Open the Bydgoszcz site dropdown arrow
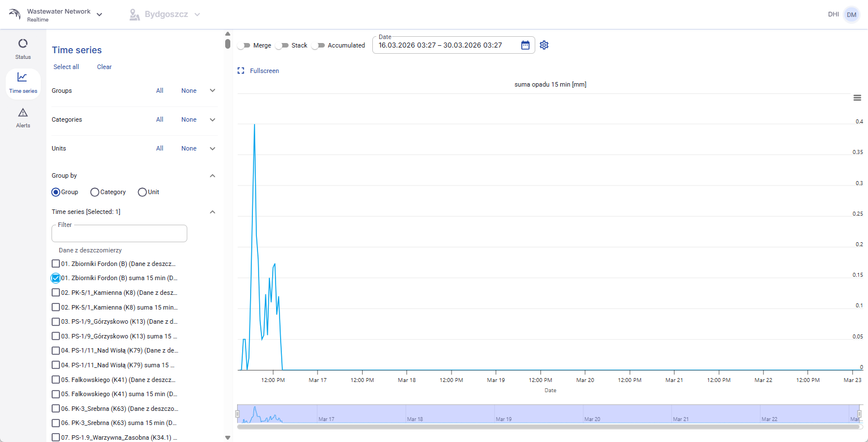 (197, 15)
